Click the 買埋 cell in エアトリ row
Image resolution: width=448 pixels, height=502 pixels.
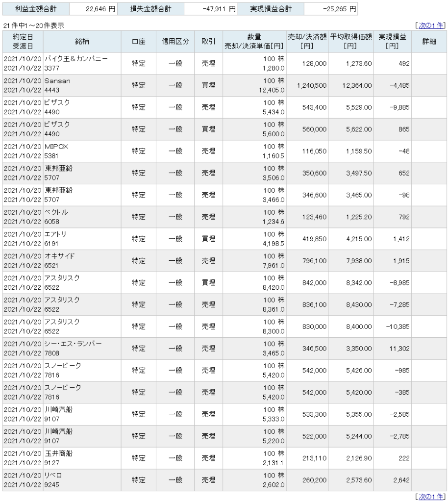click(x=208, y=239)
